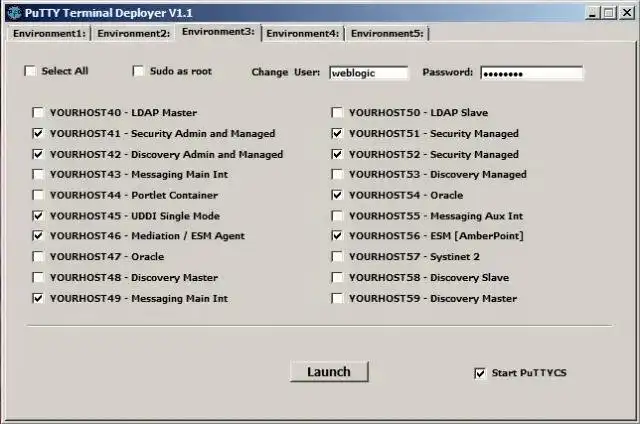The height and width of the screenshot is (424, 640).
Task: Uncheck YOURHOST54 Oracle
Action: click(x=337, y=195)
